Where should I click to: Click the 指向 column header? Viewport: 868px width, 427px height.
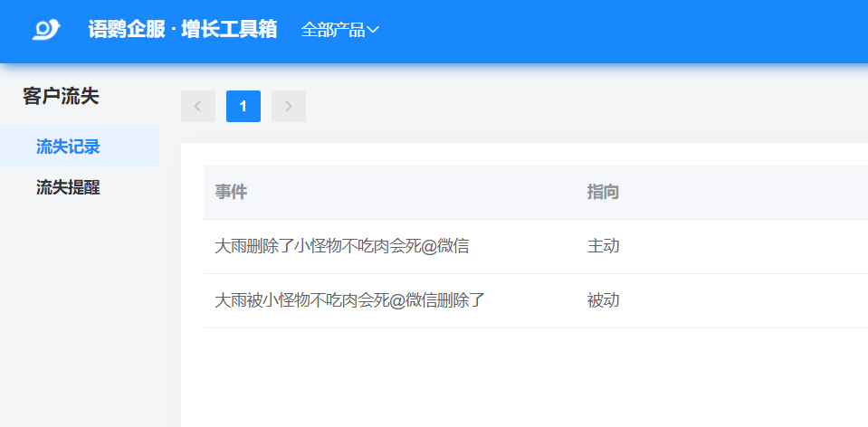coord(603,192)
